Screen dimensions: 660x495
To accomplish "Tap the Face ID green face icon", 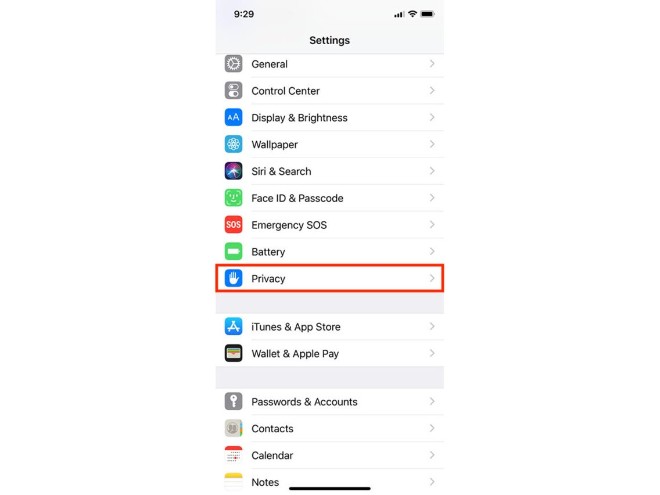I will [x=233, y=198].
